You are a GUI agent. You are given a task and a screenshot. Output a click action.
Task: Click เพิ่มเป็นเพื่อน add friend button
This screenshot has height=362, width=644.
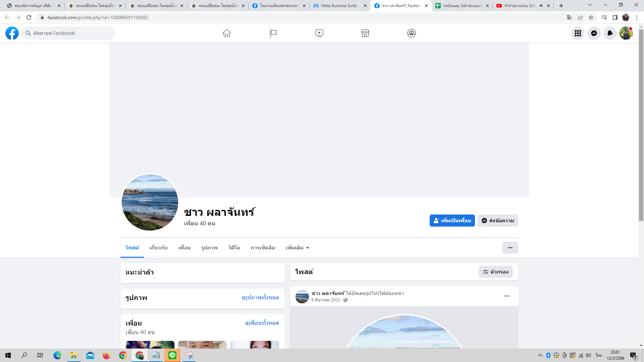pos(452,221)
